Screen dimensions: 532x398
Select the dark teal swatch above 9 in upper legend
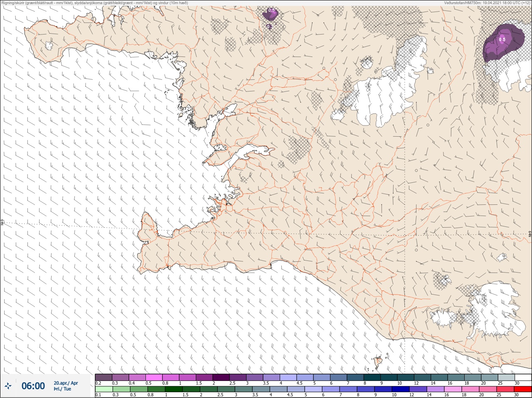tap(390, 377)
